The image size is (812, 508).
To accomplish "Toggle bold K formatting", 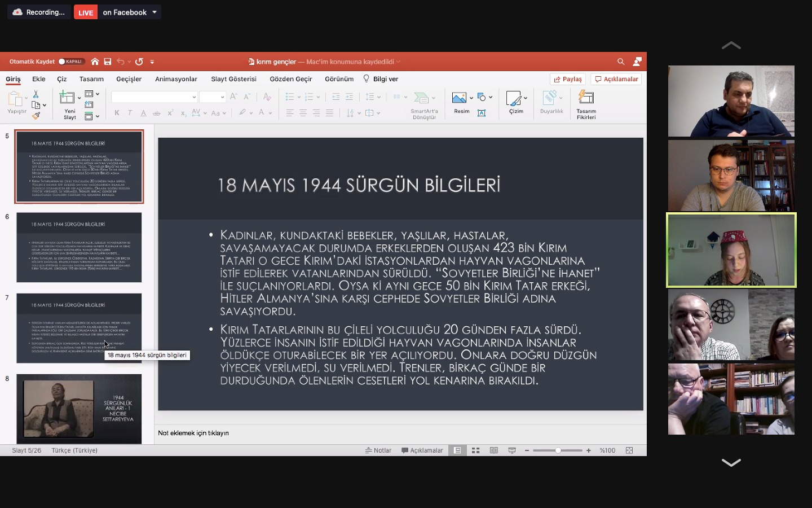I will tap(117, 113).
